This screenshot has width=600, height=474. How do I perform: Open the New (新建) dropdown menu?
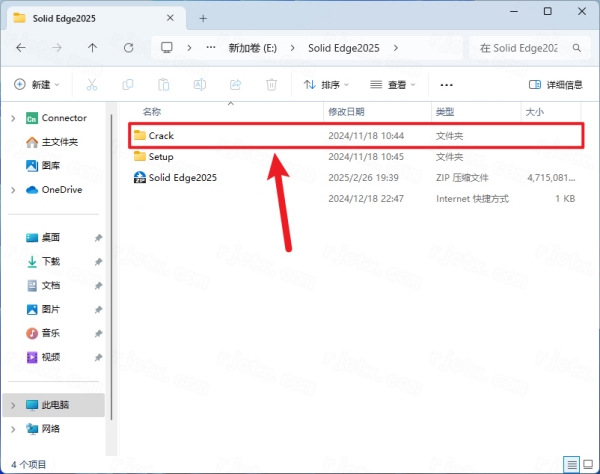[x=37, y=85]
